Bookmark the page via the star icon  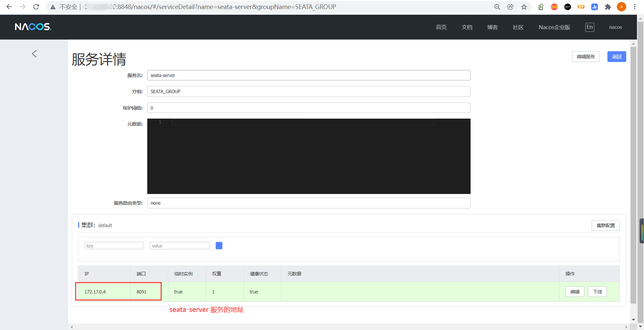click(524, 7)
